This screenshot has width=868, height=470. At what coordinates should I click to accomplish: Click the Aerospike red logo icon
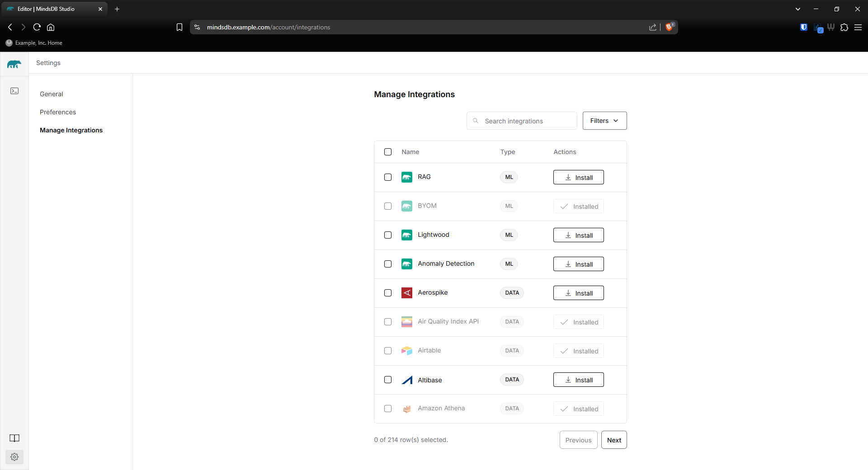[x=406, y=293]
